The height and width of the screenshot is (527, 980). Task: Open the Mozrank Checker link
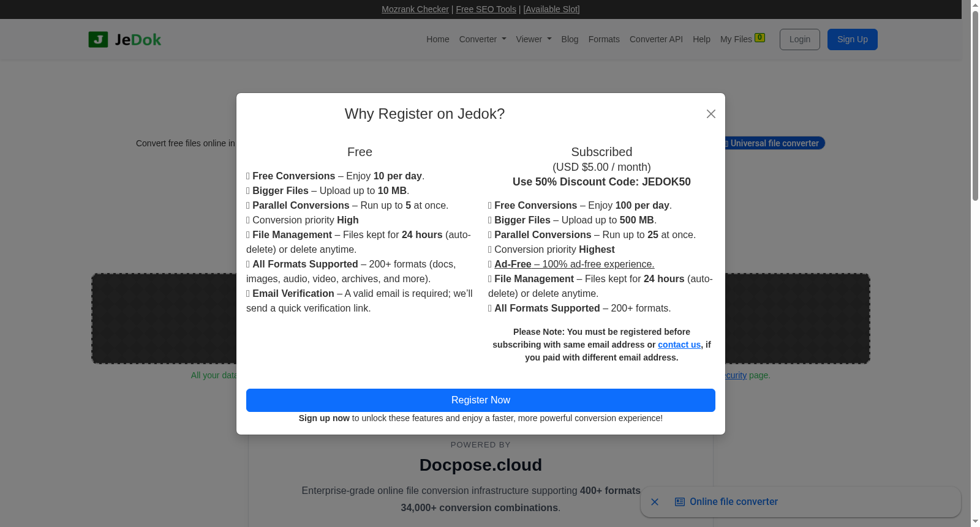coord(415,9)
